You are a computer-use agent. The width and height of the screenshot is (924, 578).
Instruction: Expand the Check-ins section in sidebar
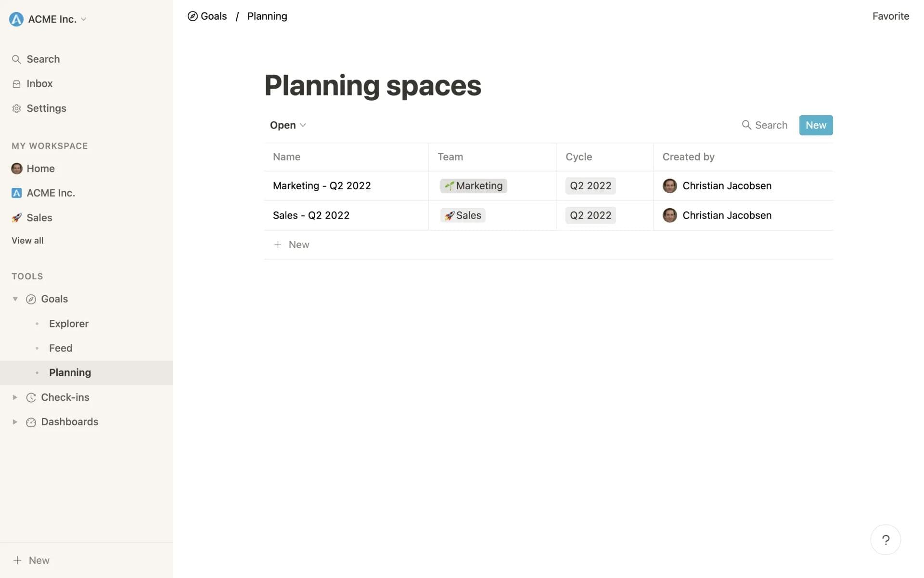14,397
